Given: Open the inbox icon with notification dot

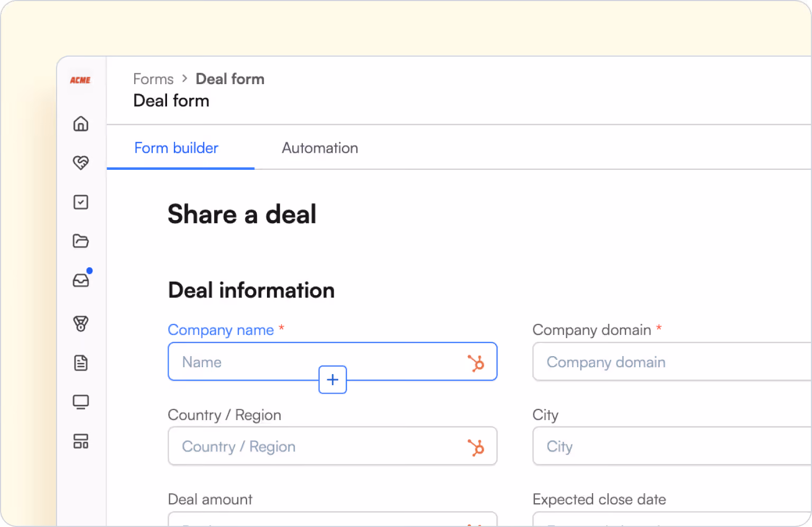Looking at the screenshot, I should 81,280.
